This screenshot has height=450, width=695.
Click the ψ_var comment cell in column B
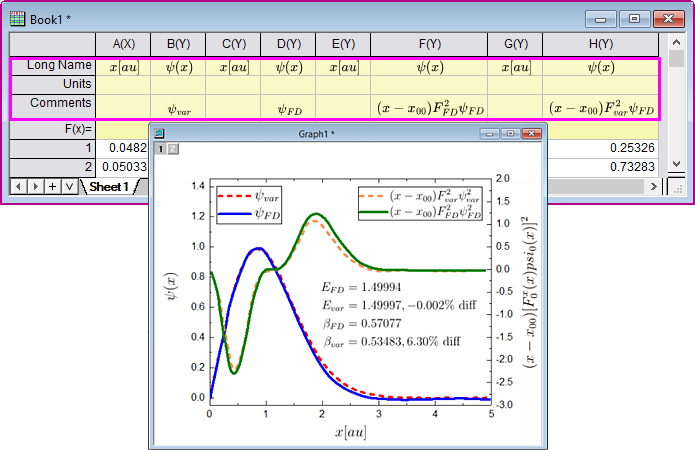point(178,106)
